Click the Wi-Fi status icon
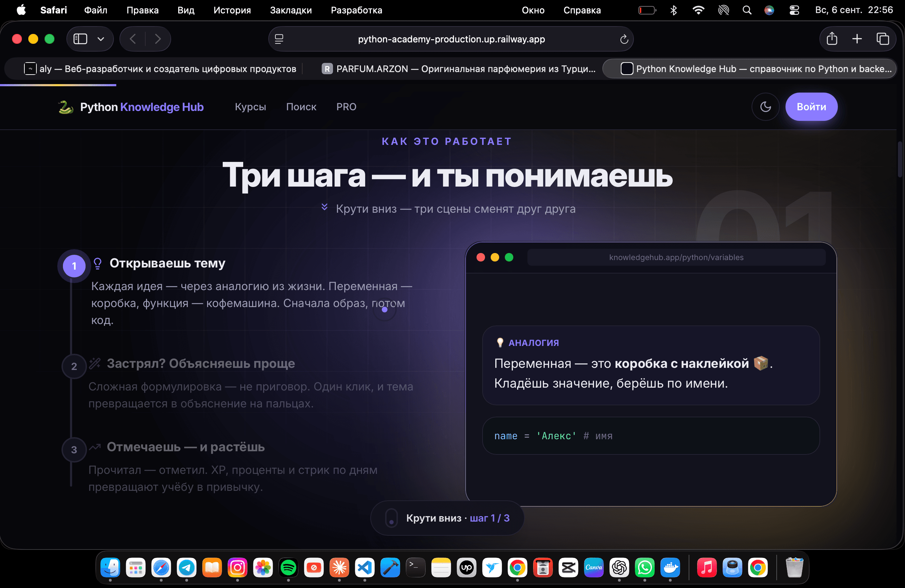Viewport: 905px width, 588px height. coord(698,10)
